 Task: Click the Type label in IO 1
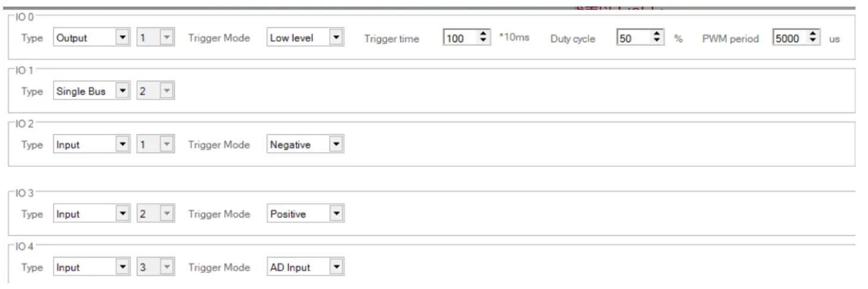click(x=32, y=91)
